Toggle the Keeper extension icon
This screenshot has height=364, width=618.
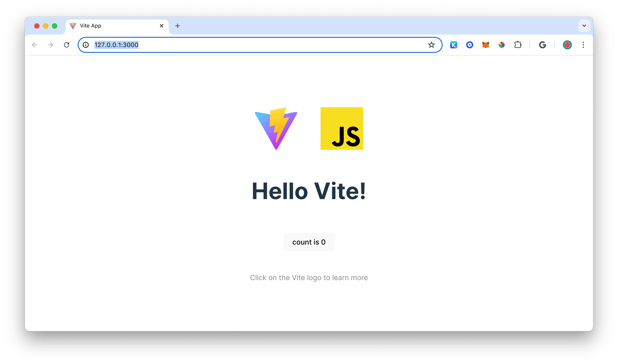tap(454, 45)
